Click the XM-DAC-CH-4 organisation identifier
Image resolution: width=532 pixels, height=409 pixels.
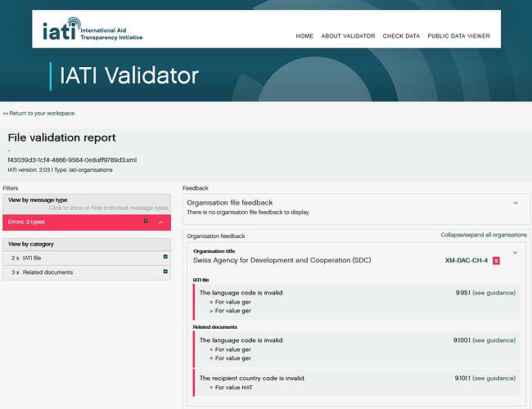tap(466, 261)
